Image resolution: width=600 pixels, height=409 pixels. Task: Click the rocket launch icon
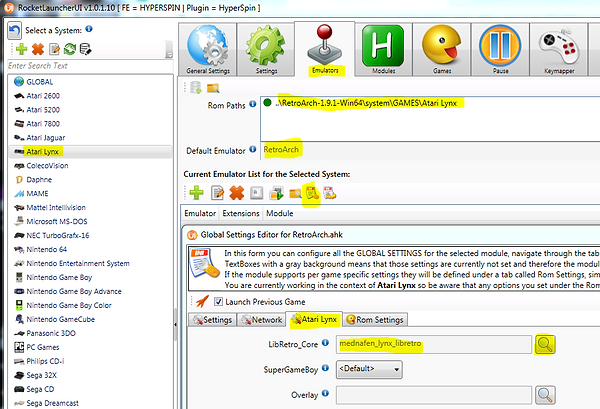(x=202, y=301)
